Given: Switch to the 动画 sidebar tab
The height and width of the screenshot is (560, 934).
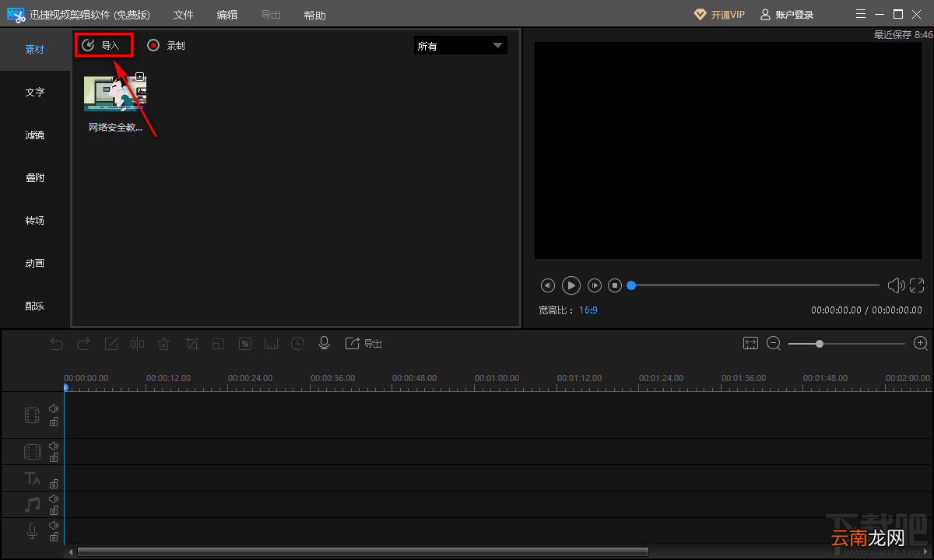Looking at the screenshot, I should (35, 263).
